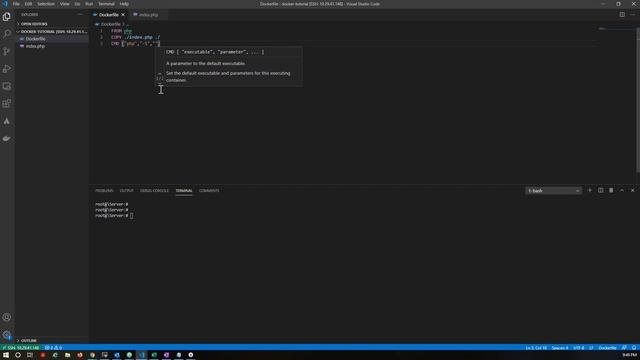The height and width of the screenshot is (360, 640).
Task: Open the Manage gear icon
Action: (7, 335)
